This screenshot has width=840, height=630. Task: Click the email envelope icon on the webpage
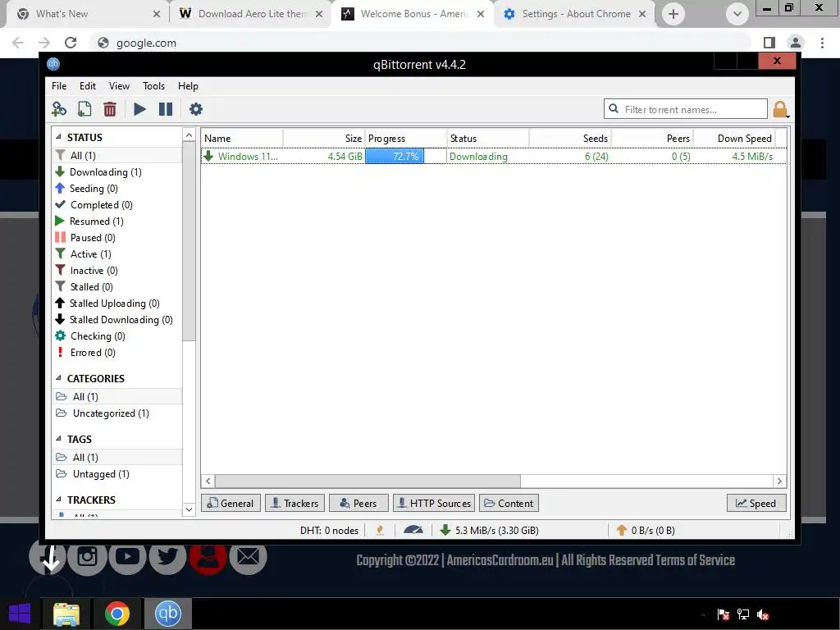[248, 557]
